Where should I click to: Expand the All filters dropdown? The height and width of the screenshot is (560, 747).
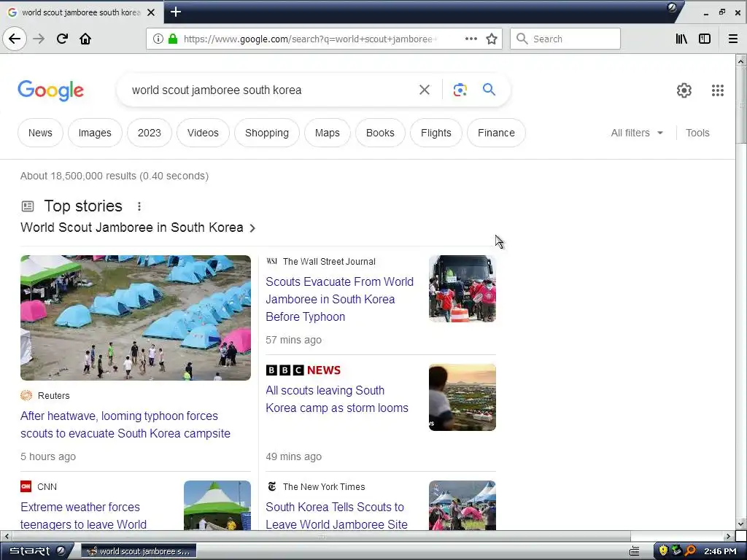pos(637,133)
